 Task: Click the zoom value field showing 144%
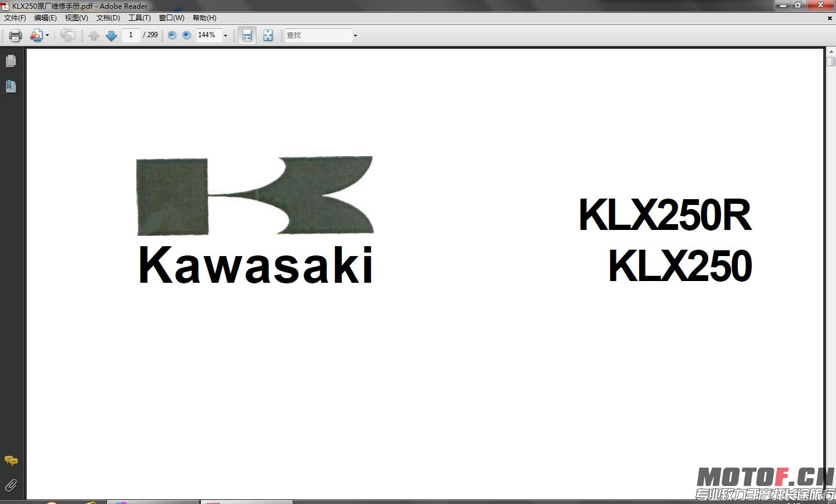pyautogui.click(x=208, y=35)
